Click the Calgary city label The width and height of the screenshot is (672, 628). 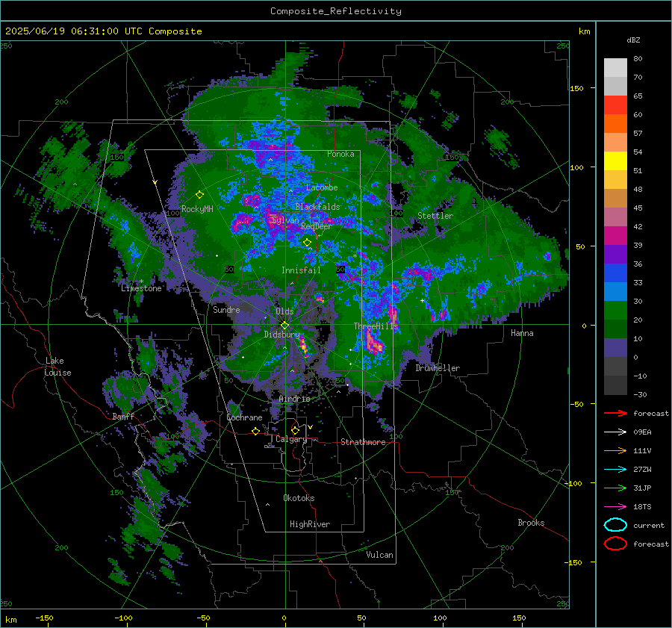pyautogui.click(x=291, y=439)
